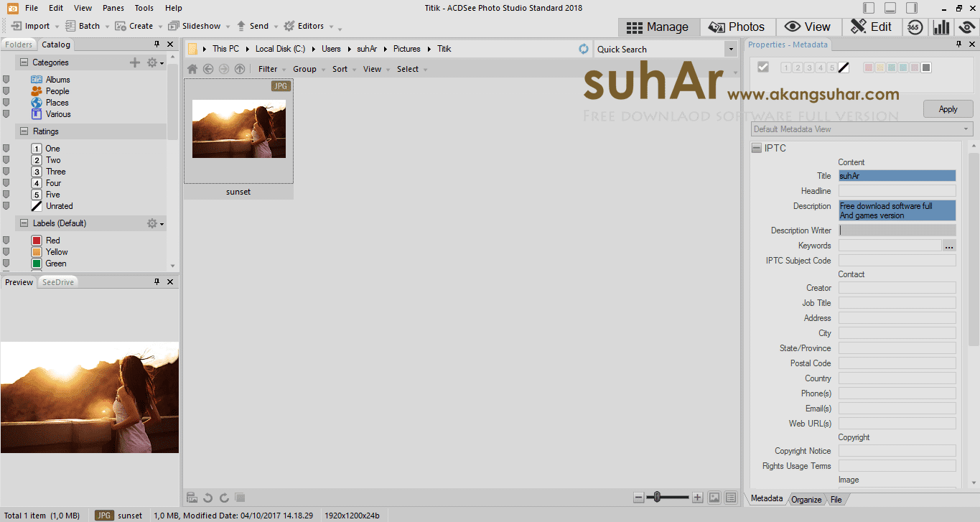Zoom out thumbnails with minus icon
Viewport: 980px width, 522px height.
(x=639, y=498)
